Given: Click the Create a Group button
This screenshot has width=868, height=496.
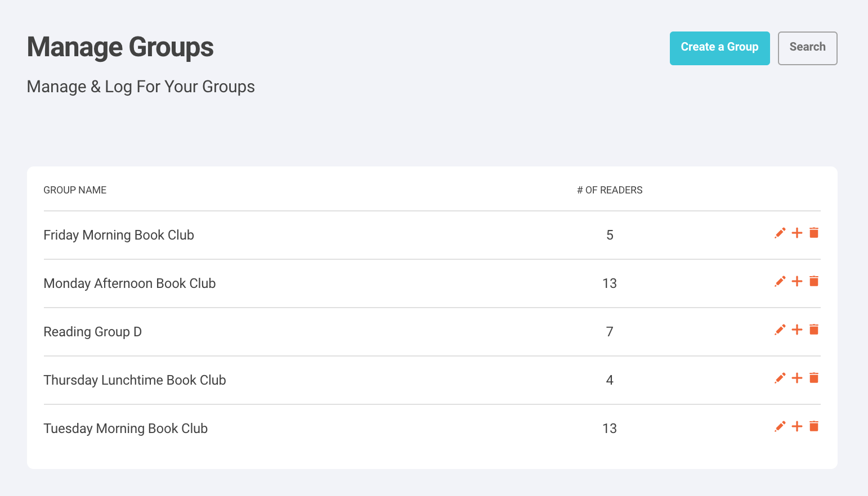Looking at the screenshot, I should point(719,48).
